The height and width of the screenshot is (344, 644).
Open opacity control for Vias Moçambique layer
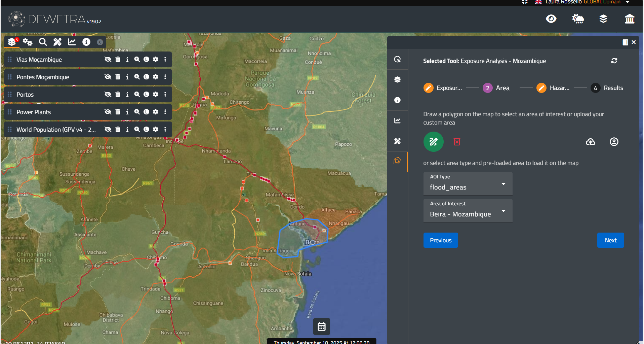146,60
